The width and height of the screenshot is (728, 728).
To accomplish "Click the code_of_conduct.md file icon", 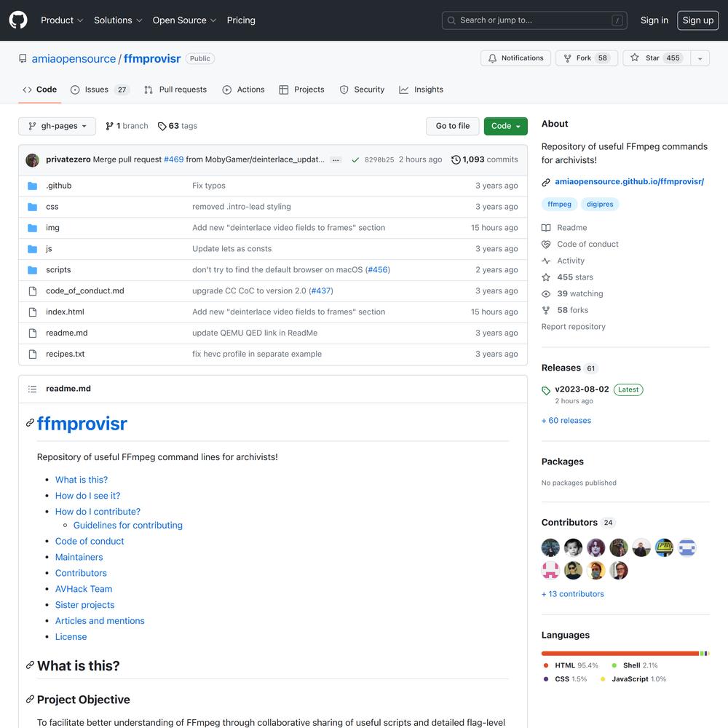I will tap(33, 290).
